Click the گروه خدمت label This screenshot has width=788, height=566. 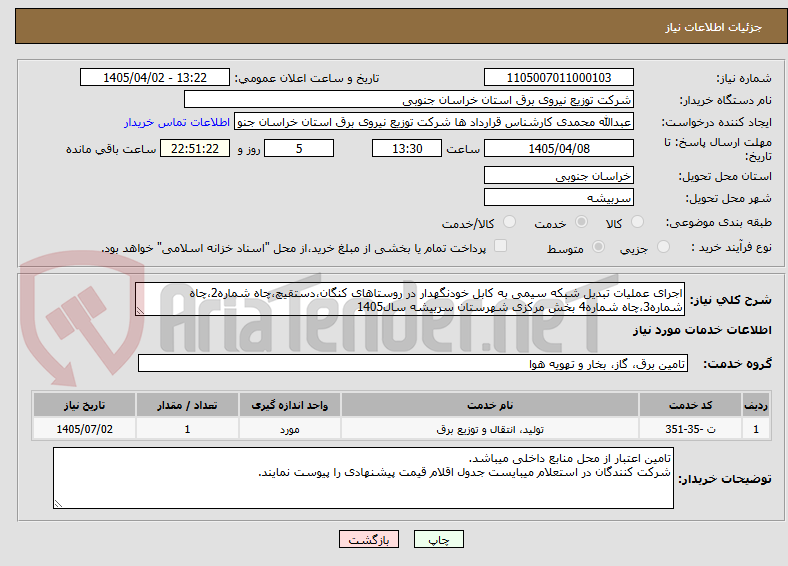737,363
